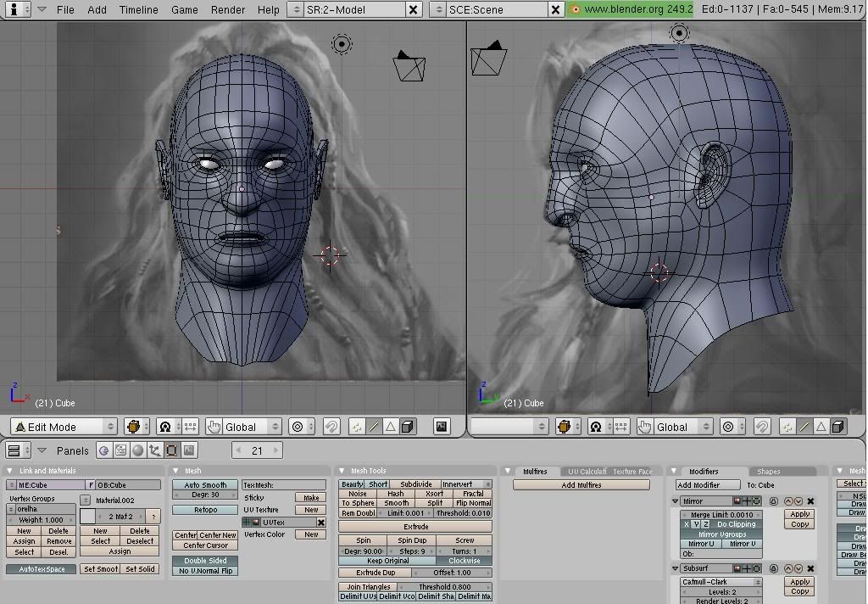Screen dimensions: 868x604
Task: Toggle occlude background geometry in right viewport
Action: [x=838, y=427]
